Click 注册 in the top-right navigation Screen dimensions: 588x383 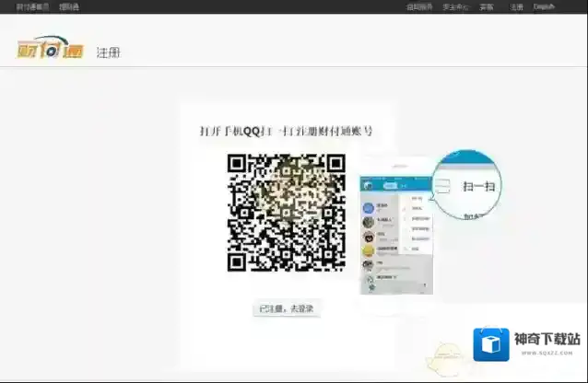click(517, 6)
